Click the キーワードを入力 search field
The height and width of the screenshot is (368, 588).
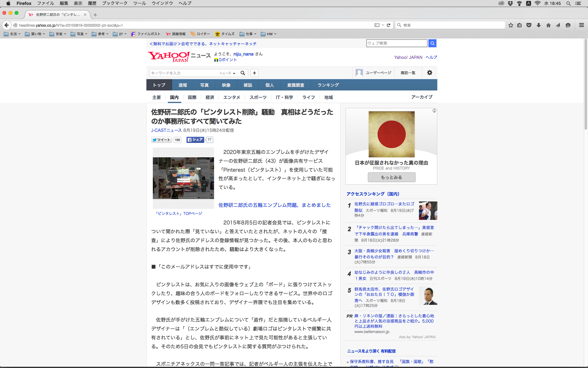[184, 73]
